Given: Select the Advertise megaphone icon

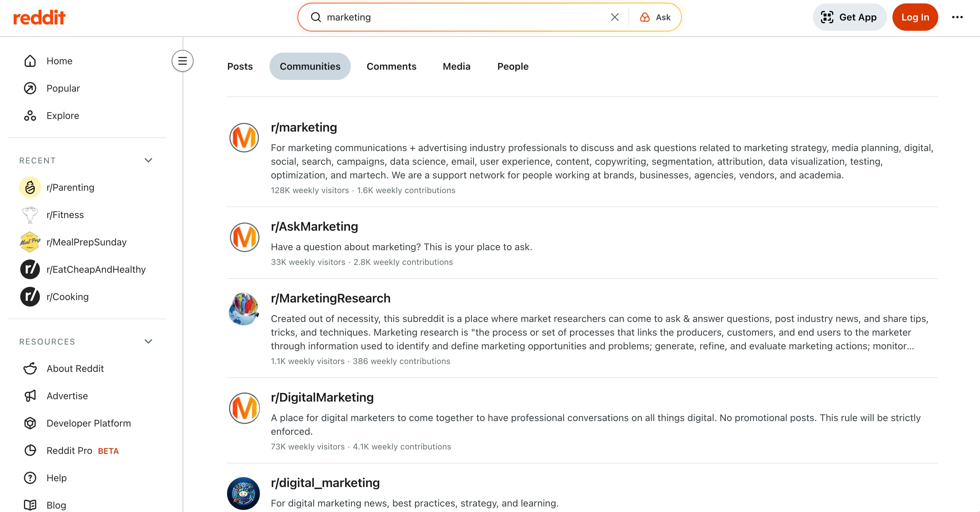Looking at the screenshot, I should (30, 395).
